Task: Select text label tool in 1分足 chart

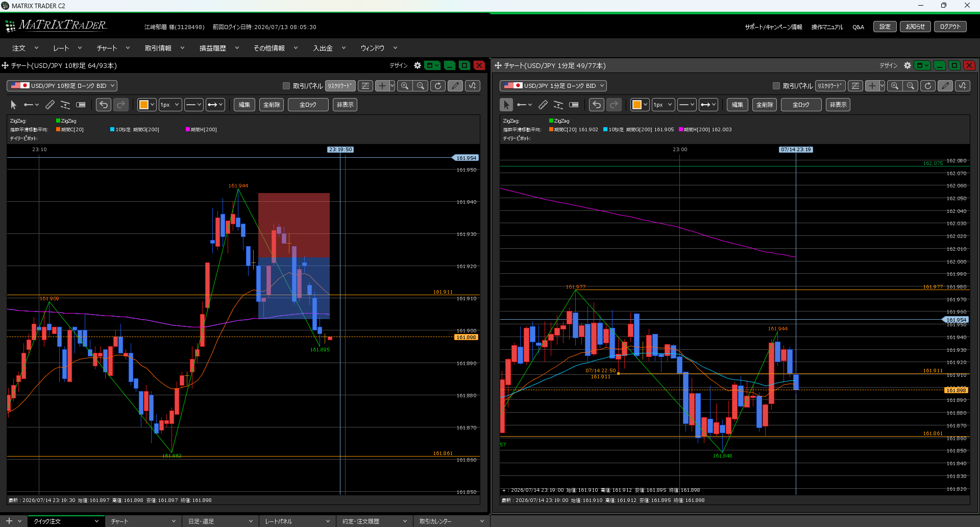Action: click(x=574, y=105)
